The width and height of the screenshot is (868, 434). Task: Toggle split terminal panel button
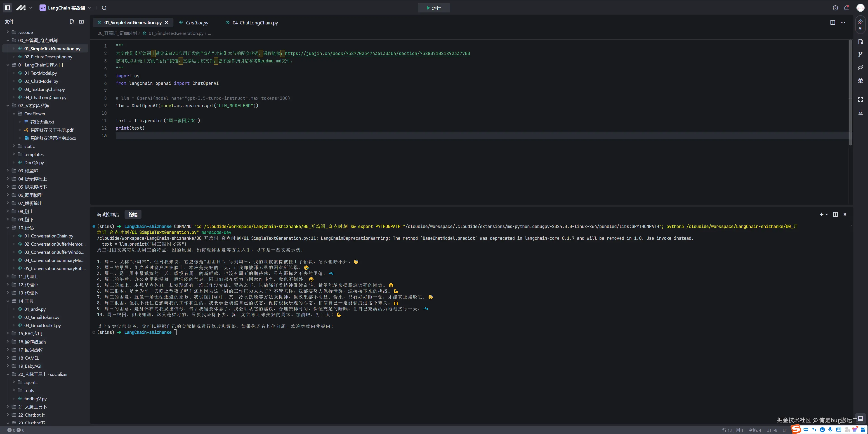835,214
